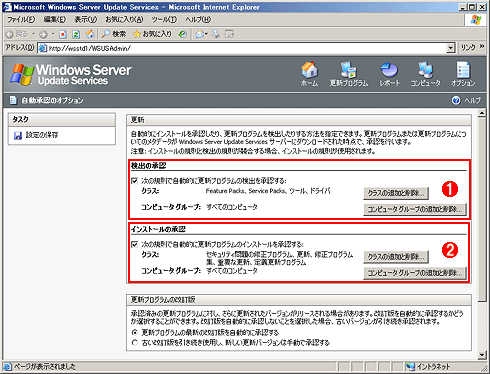
Task: Click the リンク links toolbar label
Action: coord(468,48)
